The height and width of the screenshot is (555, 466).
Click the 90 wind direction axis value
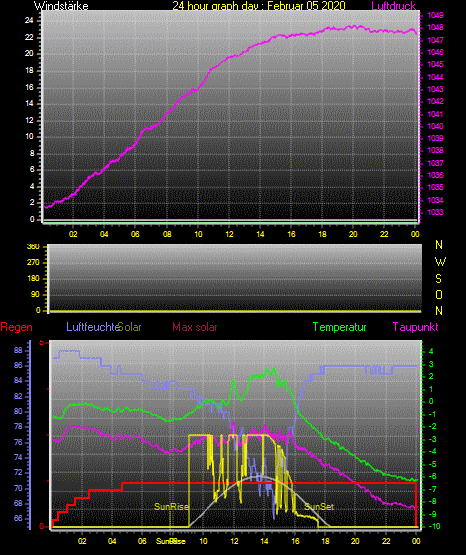[x=35, y=294]
